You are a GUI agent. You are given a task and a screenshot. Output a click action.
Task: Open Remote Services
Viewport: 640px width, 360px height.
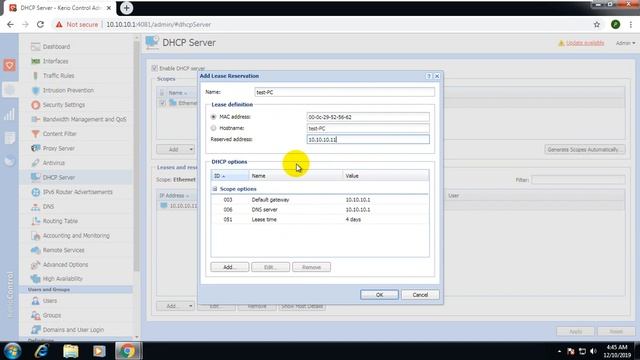tap(63, 250)
